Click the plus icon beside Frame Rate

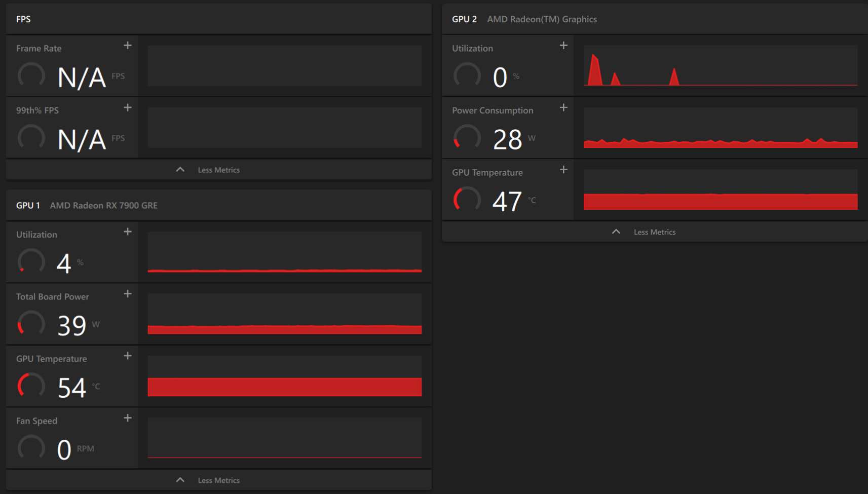coord(128,46)
